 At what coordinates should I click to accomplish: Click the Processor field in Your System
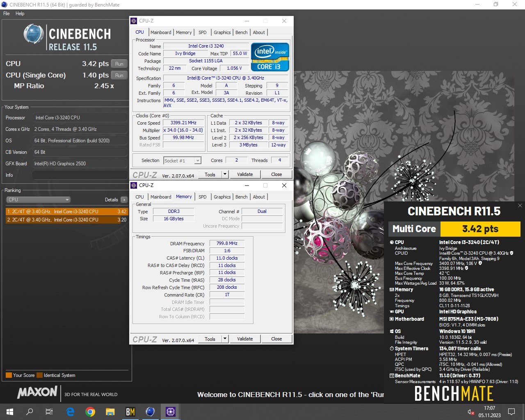click(80, 118)
